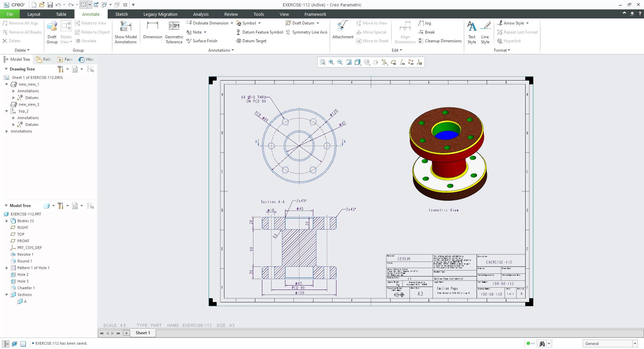
Task: Click the Refit view icon
Action: click(322, 62)
